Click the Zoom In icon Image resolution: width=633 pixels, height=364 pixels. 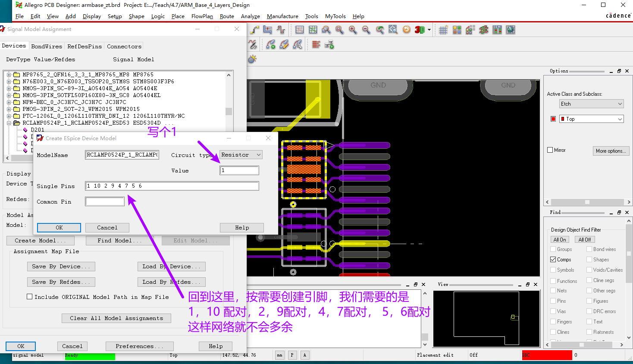353,30
